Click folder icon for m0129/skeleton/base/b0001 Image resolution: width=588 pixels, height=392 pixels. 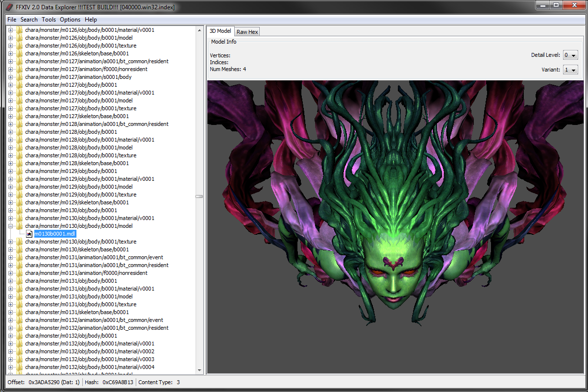[x=20, y=202]
